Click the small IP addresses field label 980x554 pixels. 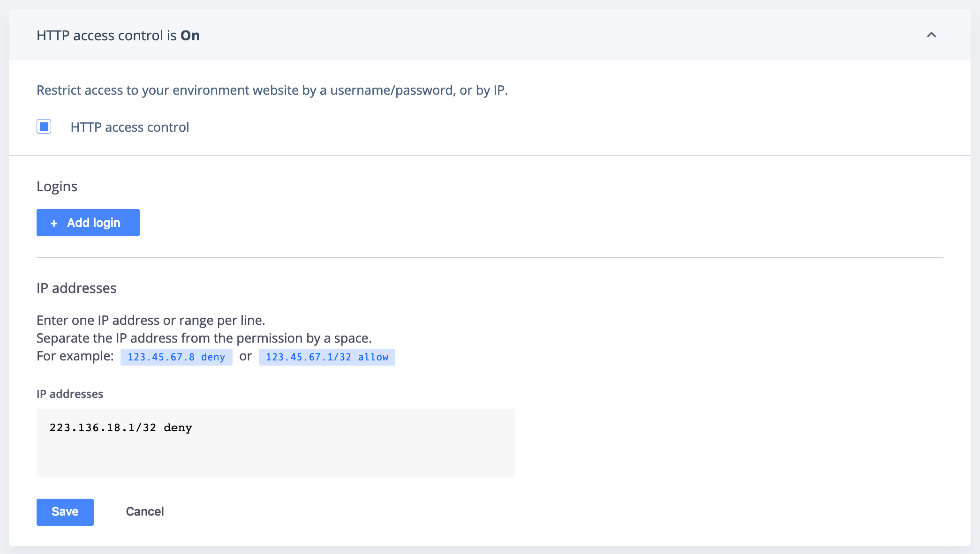click(70, 394)
